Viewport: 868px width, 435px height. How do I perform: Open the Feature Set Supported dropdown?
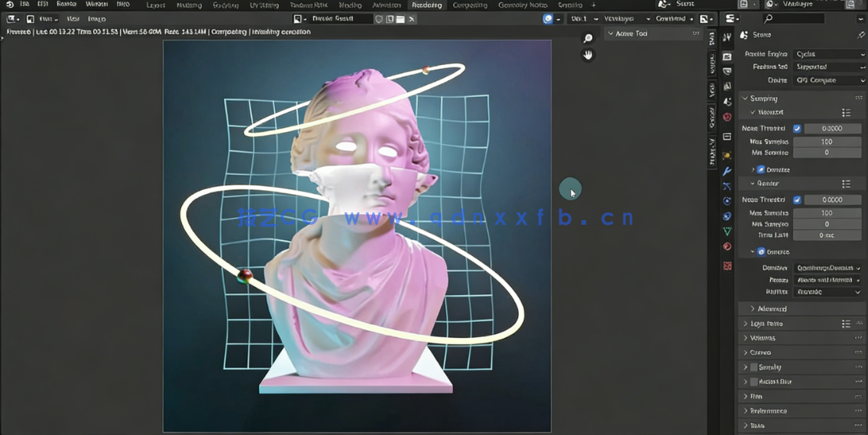click(x=829, y=67)
